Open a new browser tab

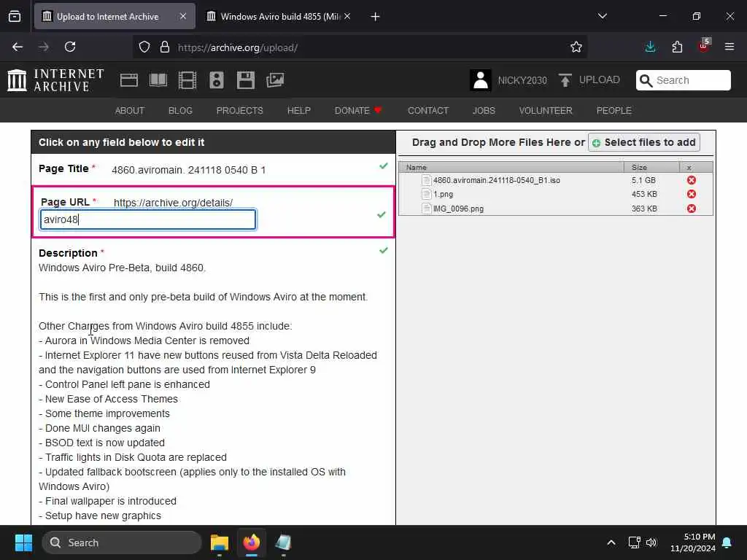(x=375, y=17)
